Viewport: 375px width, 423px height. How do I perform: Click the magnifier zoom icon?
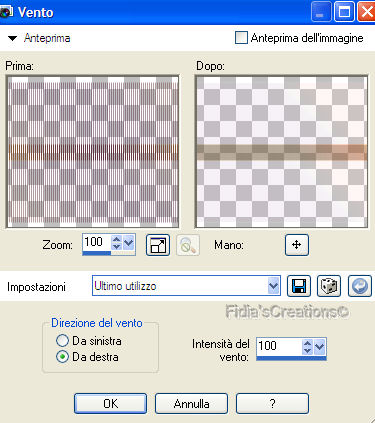point(188,245)
